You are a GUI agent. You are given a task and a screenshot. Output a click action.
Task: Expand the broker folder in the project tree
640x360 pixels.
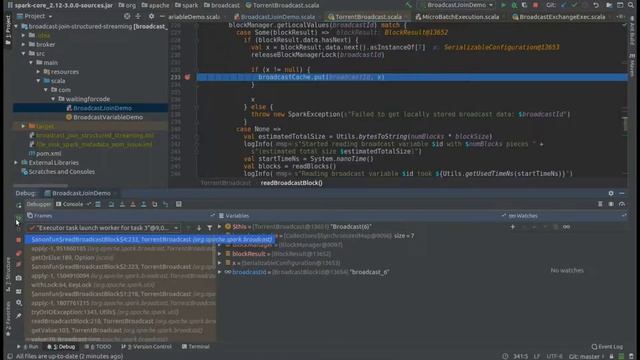23,44
